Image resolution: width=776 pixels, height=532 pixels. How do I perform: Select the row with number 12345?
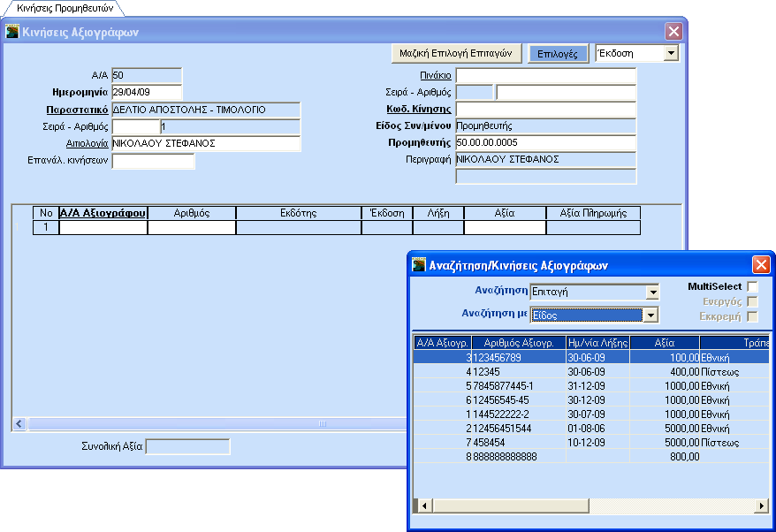click(591, 372)
